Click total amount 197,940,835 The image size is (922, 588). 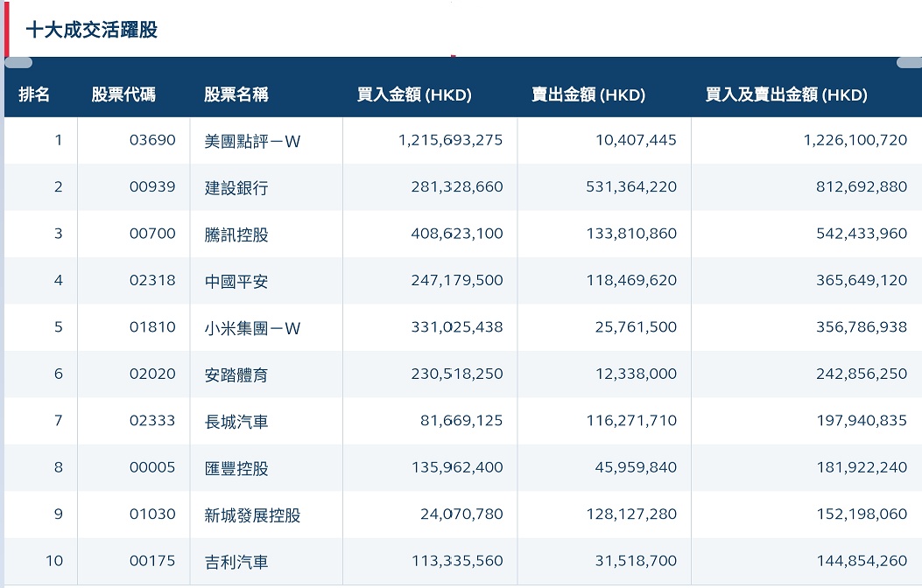click(862, 421)
